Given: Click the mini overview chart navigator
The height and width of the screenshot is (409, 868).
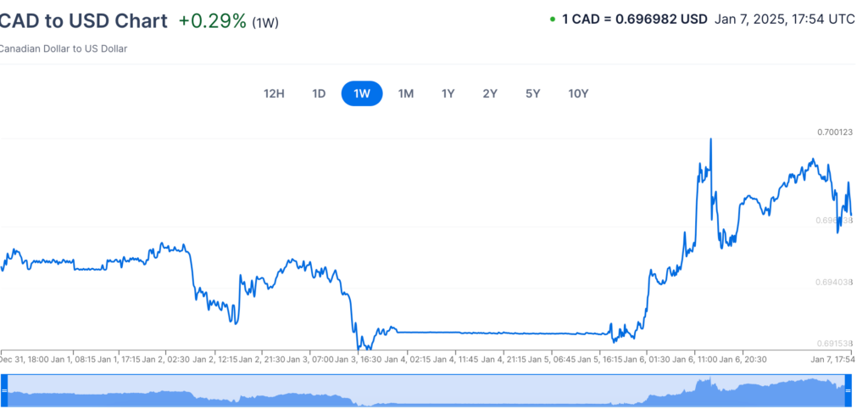Looking at the screenshot, I should (424, 390).
